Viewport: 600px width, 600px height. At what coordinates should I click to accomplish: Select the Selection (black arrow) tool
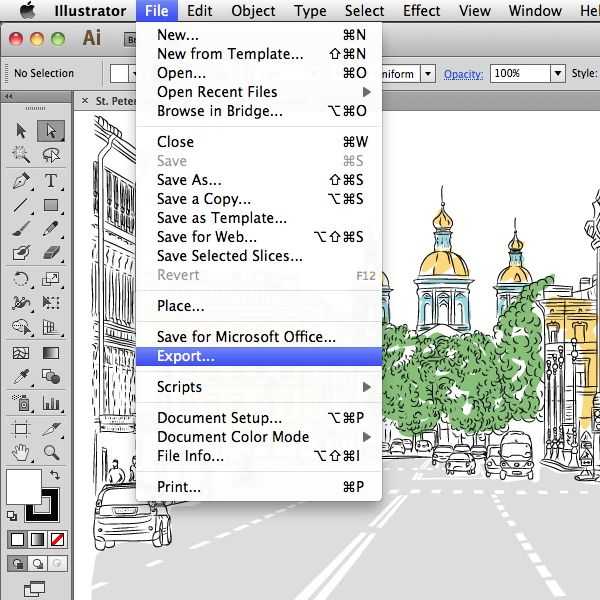pos(21,131)
